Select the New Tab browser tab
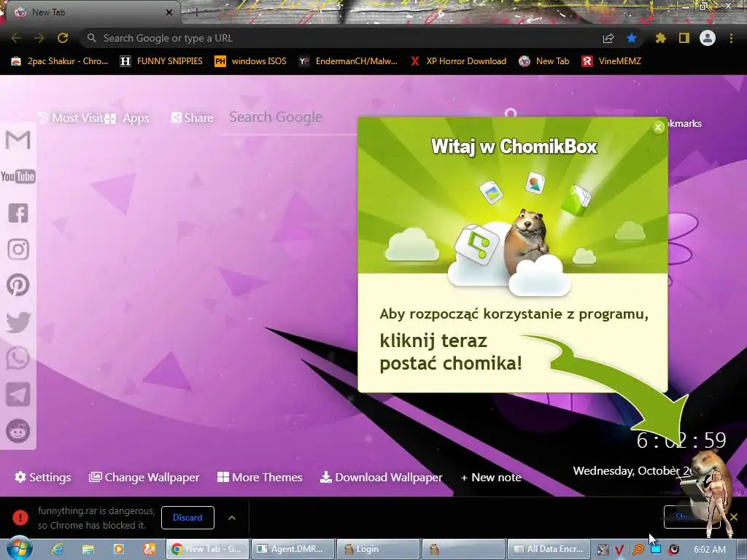The image size is (747, 560). (93, 12)
